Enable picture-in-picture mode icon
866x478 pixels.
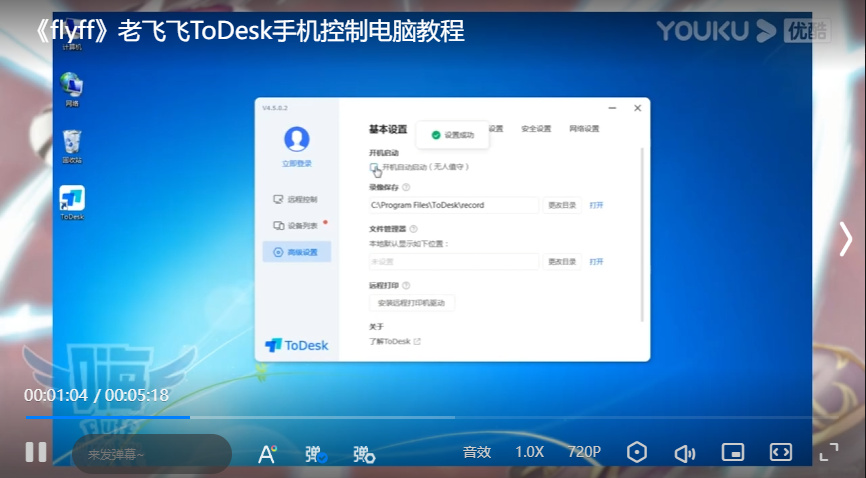pyautogui.click(x=733, y=453)
